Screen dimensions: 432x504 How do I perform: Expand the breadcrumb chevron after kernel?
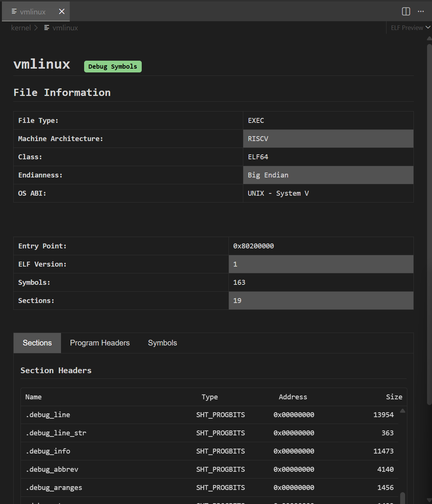(36, 28)
